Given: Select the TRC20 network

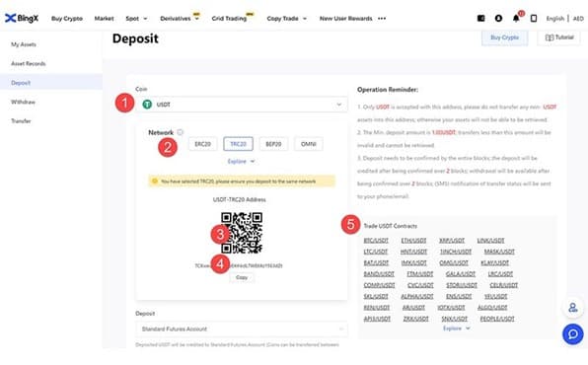Looking at the screenshot, I should [238, 144].
